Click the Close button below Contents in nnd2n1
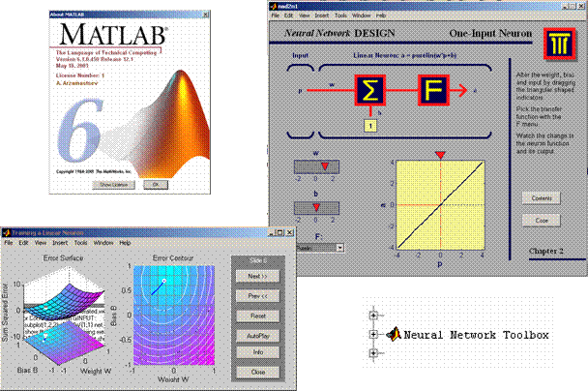Screen dimensions: 588x391 (542, 221)
